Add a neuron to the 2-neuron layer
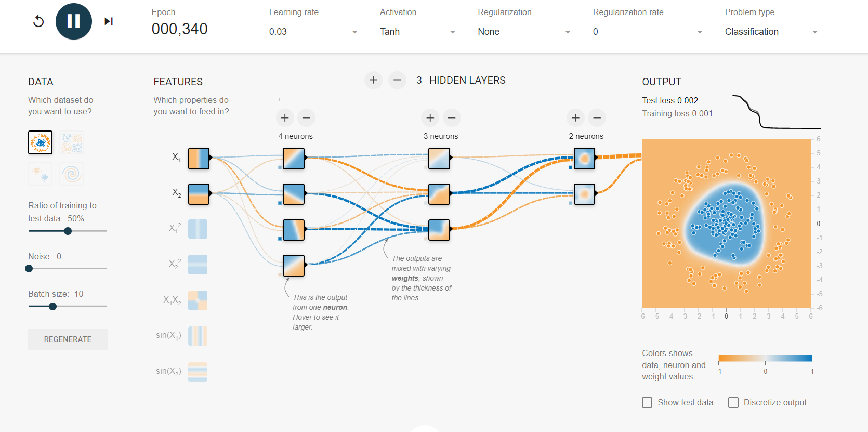The width and height of the screenshot is (868, 432). (576, 118)
